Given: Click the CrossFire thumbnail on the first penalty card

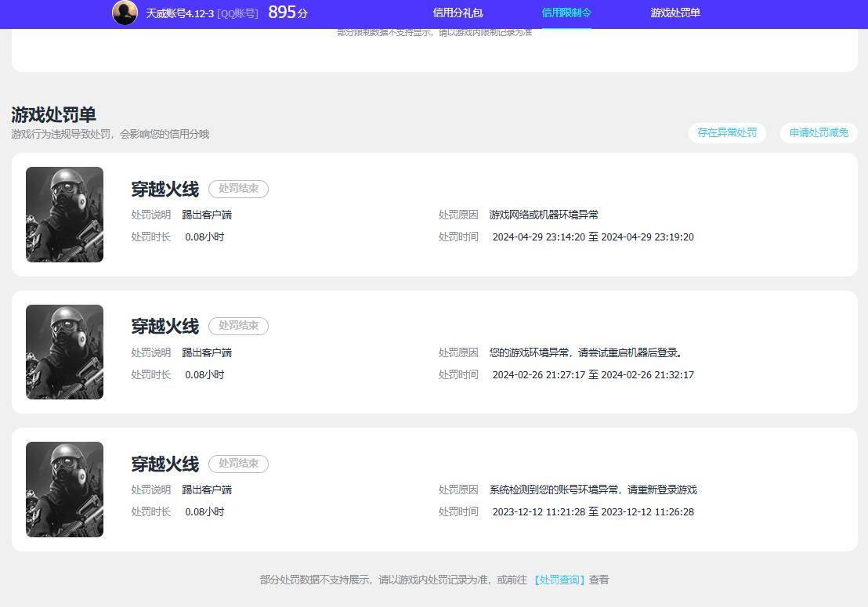Looking at the screenshot, I should point(64,214).
